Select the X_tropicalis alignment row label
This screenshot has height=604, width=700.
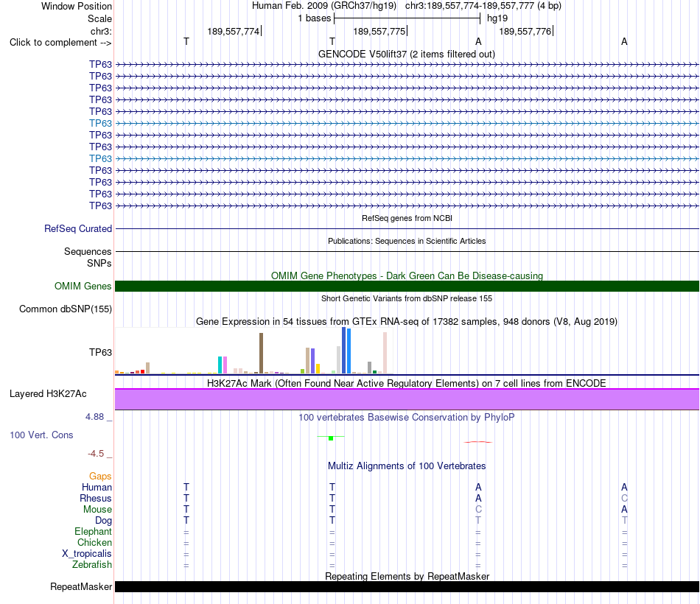coord(87,554)
